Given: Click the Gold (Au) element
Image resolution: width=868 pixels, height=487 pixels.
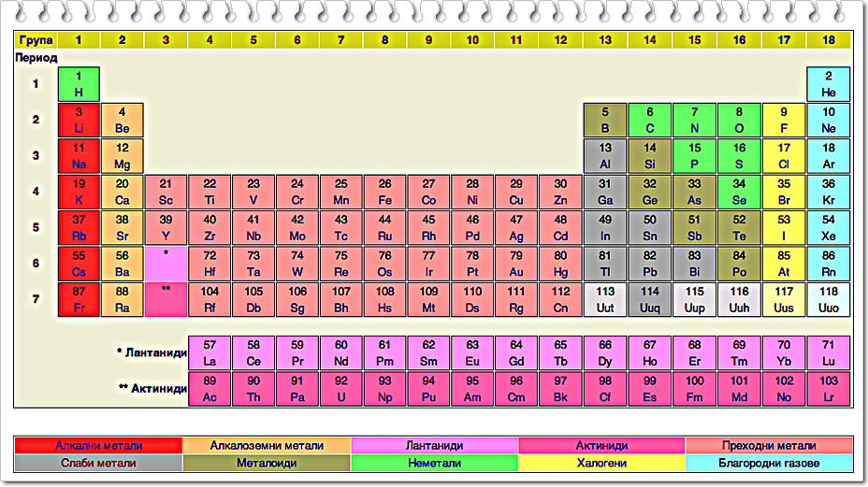Looking at the screenshot, I should coord(516,264).
